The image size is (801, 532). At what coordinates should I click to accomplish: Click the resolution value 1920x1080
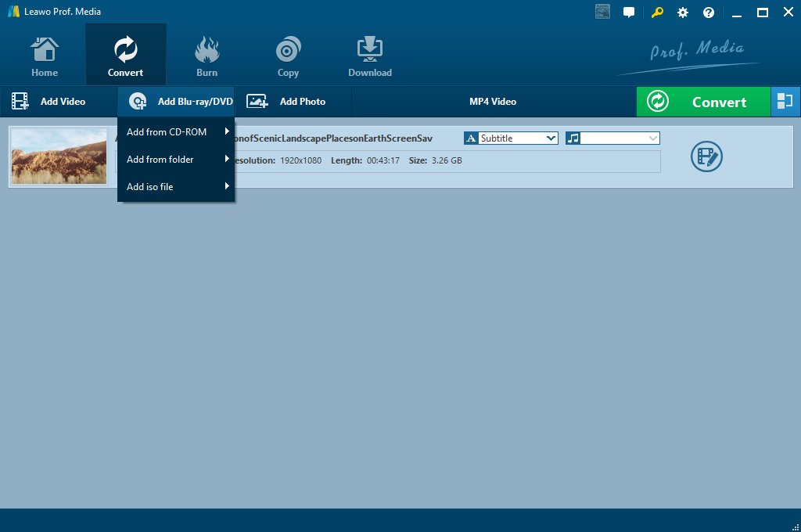point(301,160)
